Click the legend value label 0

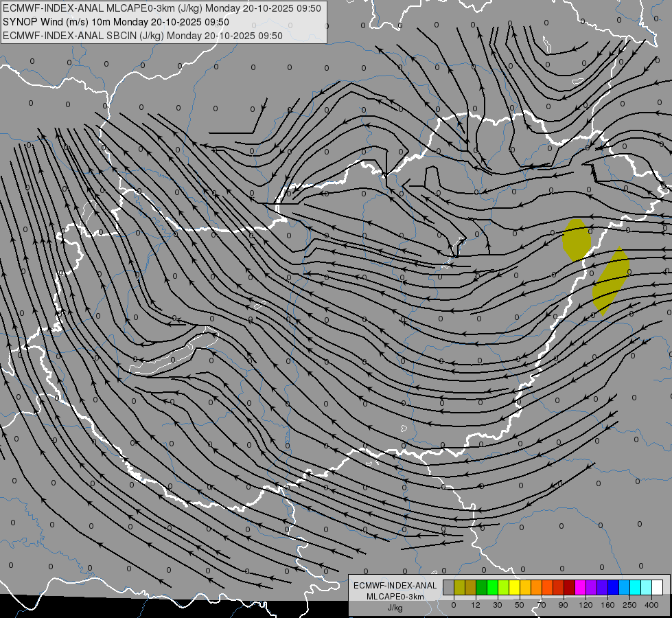point(454,605)
